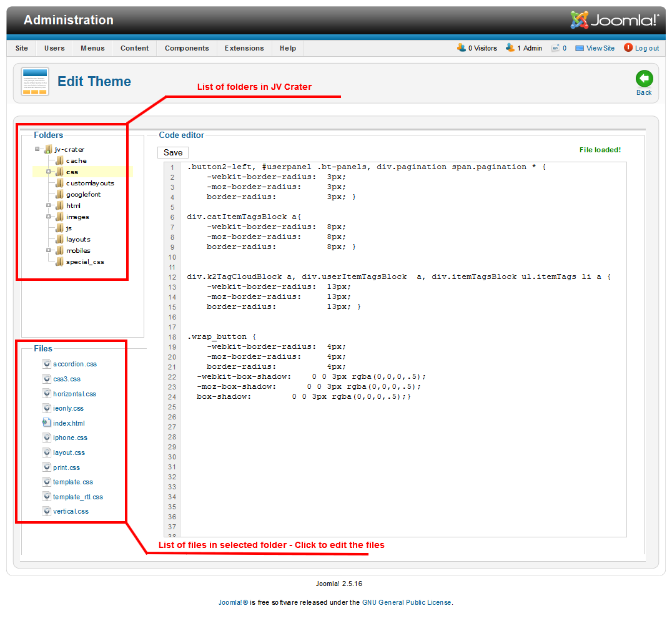Click the Joomla! logo
This screenshot has width=672, height=621.
click(615, 20)
